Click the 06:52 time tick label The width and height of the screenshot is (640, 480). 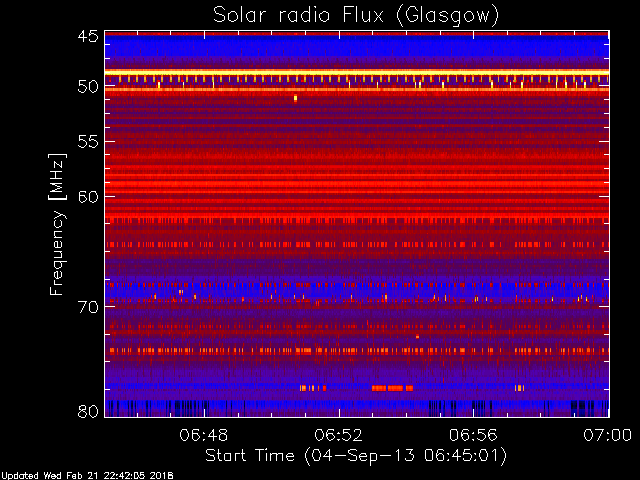338,435
